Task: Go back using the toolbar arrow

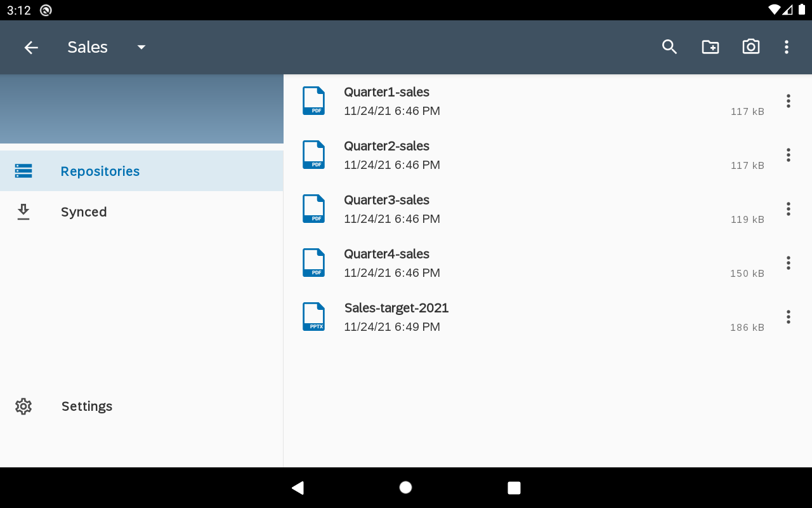Action: (31, 47)
